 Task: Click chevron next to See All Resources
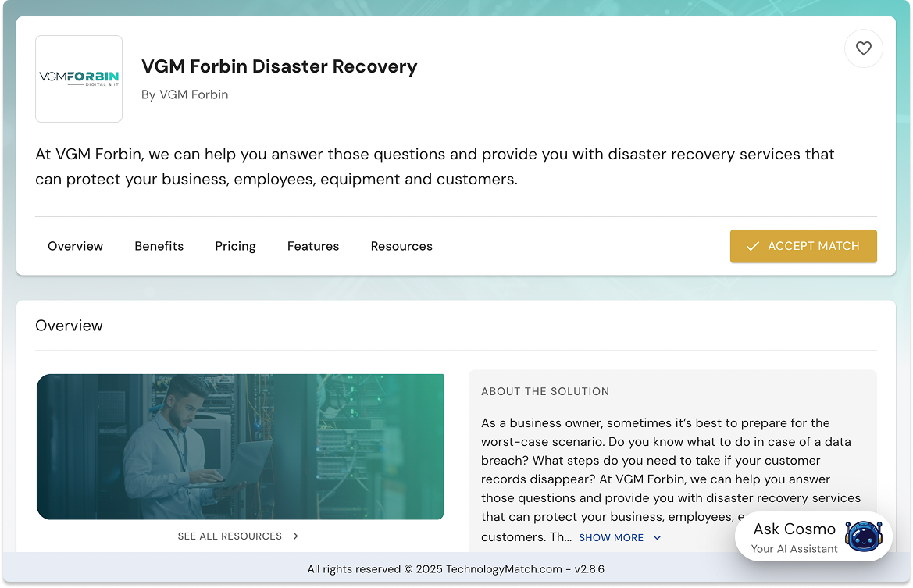coord(296,536)
